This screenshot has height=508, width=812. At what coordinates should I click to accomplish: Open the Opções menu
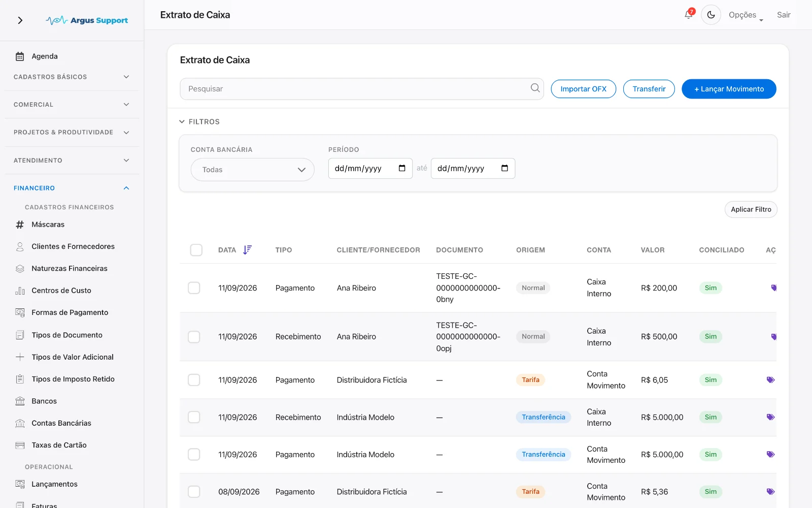pos(746,15)
